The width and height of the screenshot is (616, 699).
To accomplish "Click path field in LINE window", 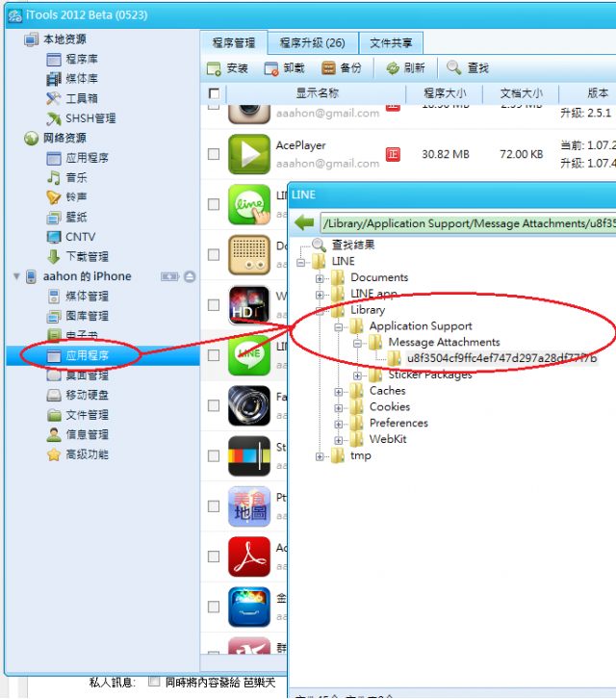I will click(x=468, y=223).
